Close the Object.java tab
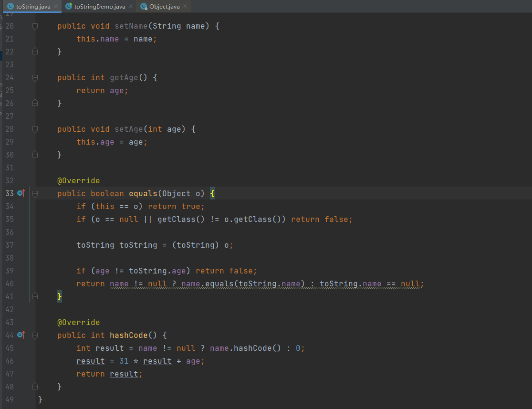The height and width of the screenshot is (409, 532). pos(185,6)
